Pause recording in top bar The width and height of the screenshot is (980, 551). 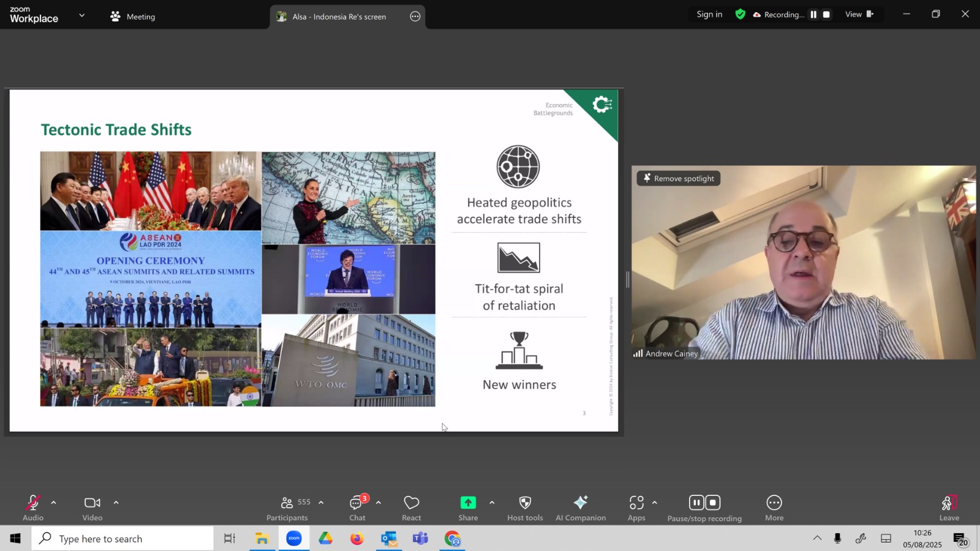[x=813, y=15]
